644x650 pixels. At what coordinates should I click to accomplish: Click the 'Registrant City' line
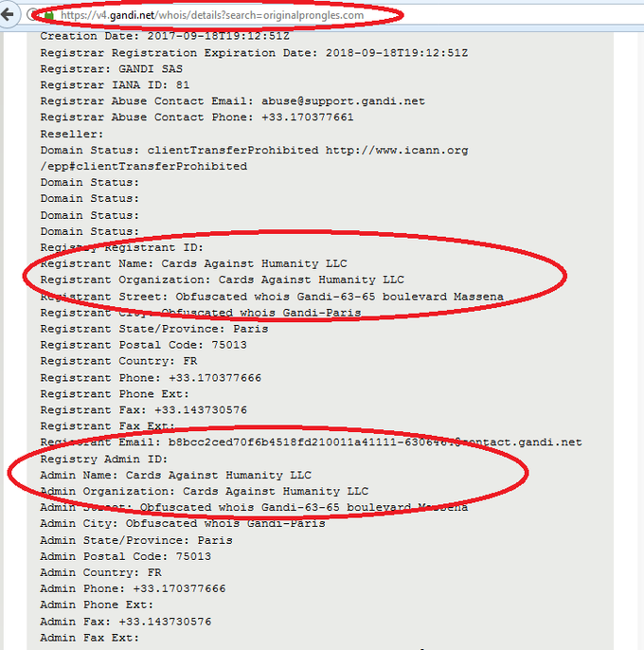coord(201,313)
